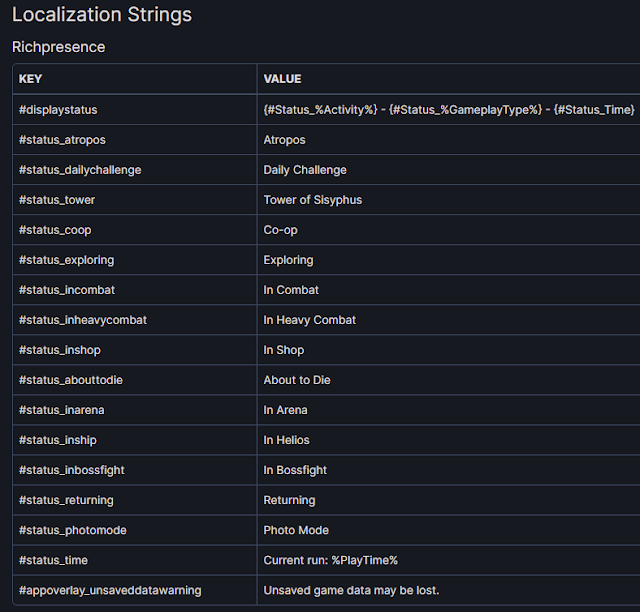Click the In Helios value cell
The height and width of the screenshot is (612, 640).
point(286,440)
